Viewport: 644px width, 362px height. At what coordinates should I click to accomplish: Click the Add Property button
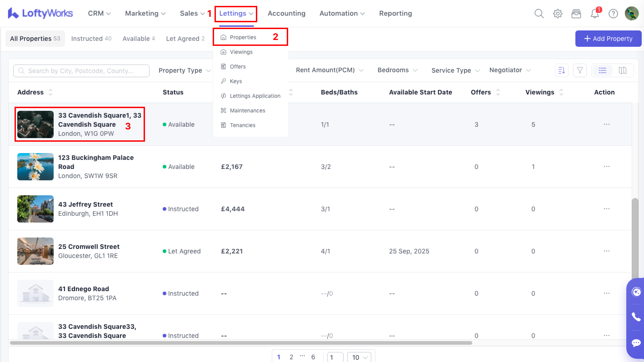(608, 38)
